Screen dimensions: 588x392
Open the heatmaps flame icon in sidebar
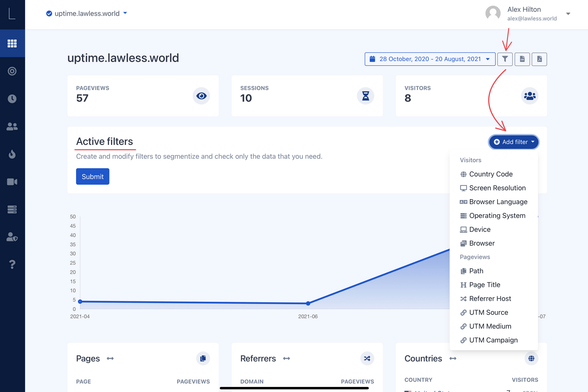click(12, 154)
